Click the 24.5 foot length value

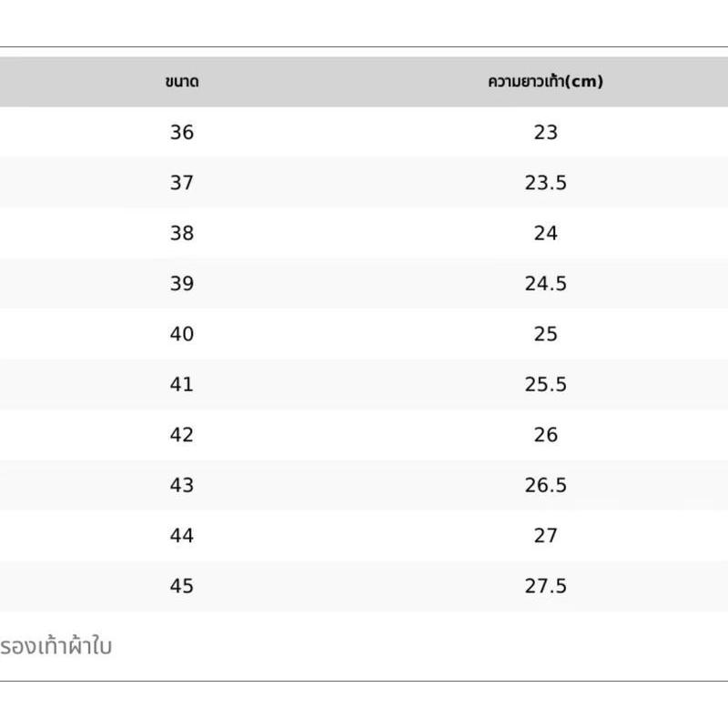pos(545,283)
